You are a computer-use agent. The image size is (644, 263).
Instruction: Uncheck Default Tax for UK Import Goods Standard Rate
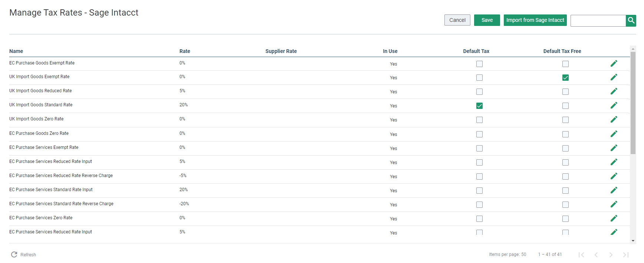[479, 106]
